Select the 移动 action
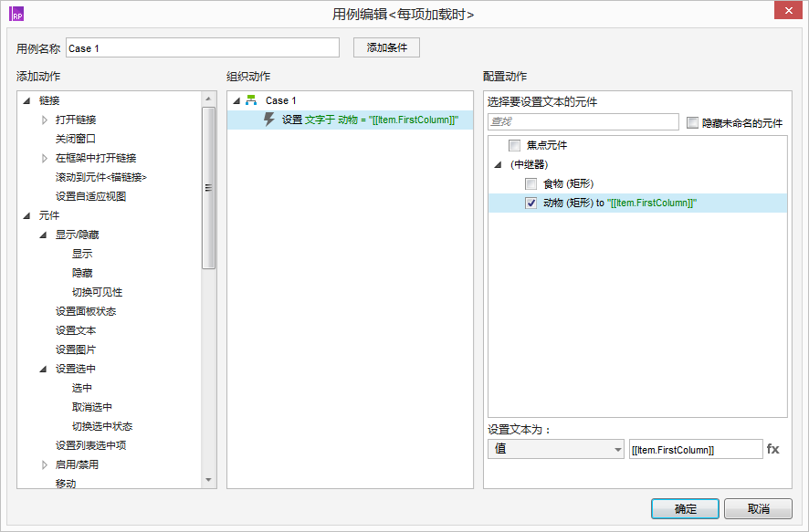Screen dimensions: 809x532 point(66,484)
